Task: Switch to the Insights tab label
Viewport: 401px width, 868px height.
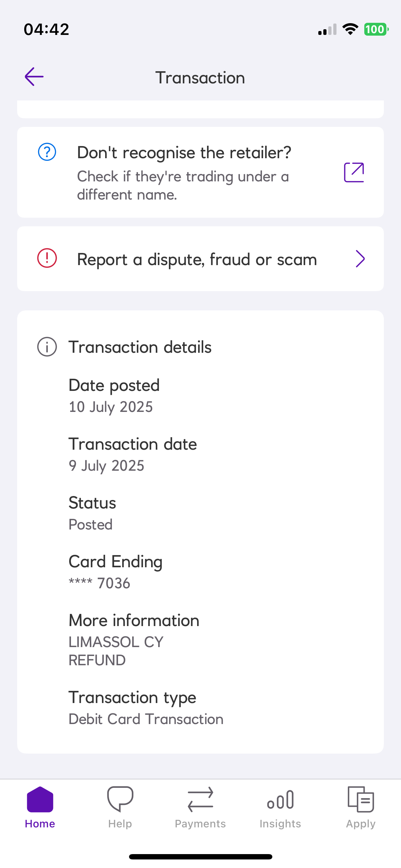Action: click(281, 824)
